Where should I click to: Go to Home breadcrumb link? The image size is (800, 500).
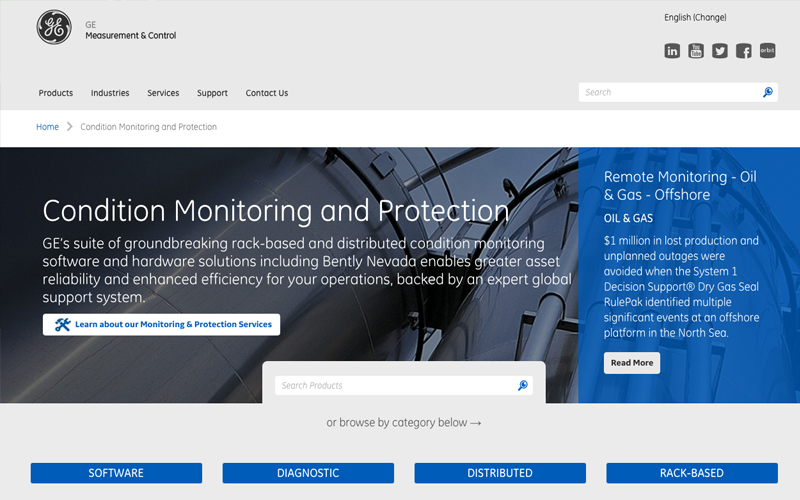pos(47,127)
